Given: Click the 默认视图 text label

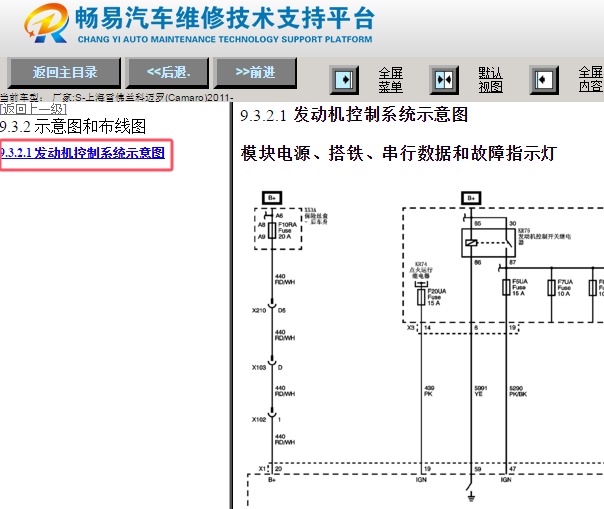Looking at the screenshot, I should tap(490, 79).
